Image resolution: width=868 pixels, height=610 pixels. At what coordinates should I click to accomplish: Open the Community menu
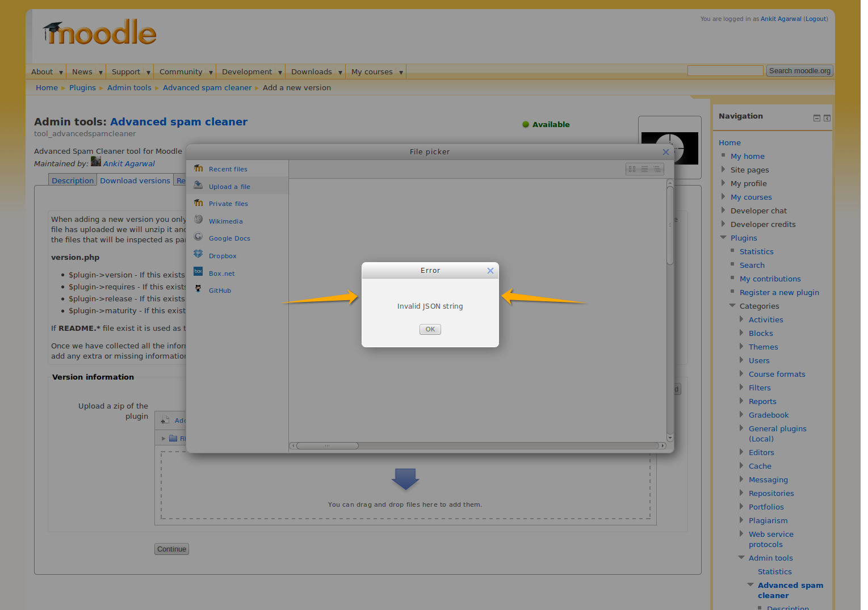click(184, 71)
